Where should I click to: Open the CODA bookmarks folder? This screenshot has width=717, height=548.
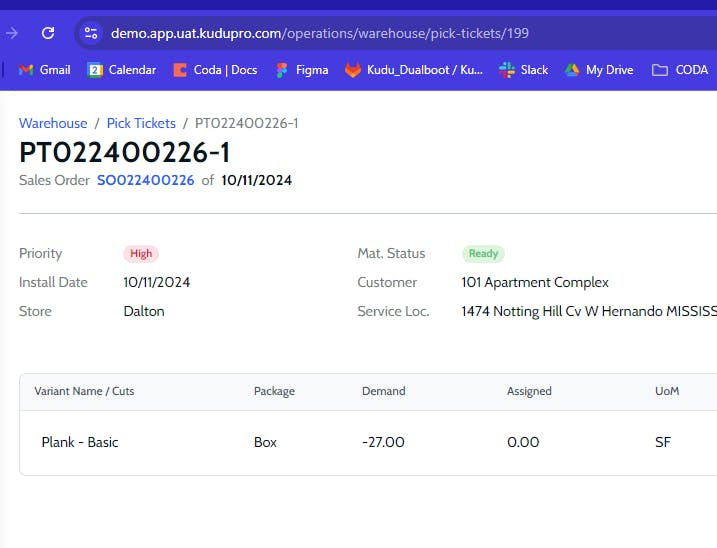(680, 70)
